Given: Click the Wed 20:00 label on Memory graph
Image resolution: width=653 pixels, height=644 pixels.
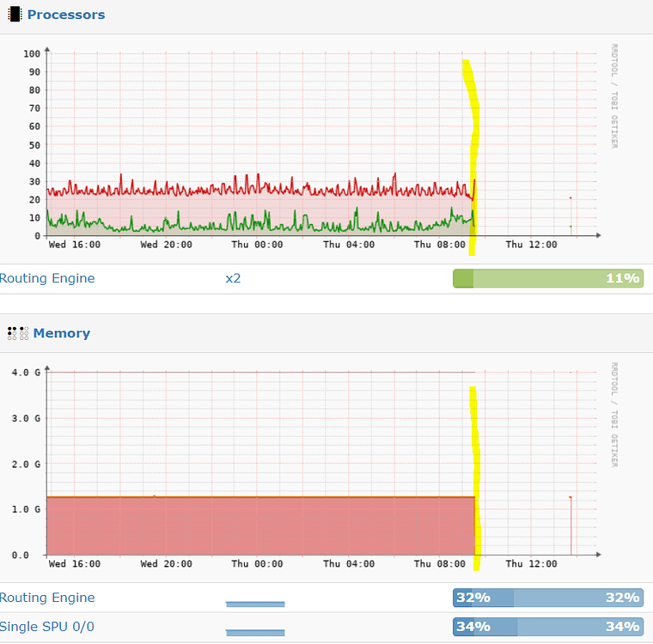Looking at the screenshot, I should pos(166,564).
